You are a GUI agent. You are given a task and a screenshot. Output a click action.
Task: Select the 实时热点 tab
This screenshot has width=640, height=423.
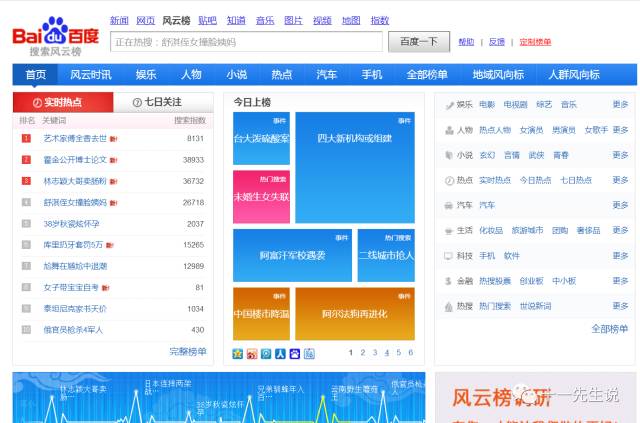point(62,102)
